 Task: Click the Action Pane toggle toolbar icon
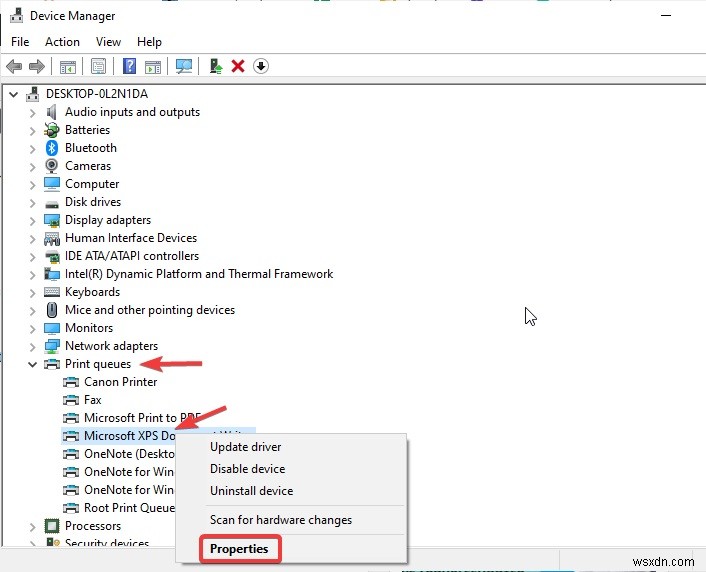click(x=153, y=67)
